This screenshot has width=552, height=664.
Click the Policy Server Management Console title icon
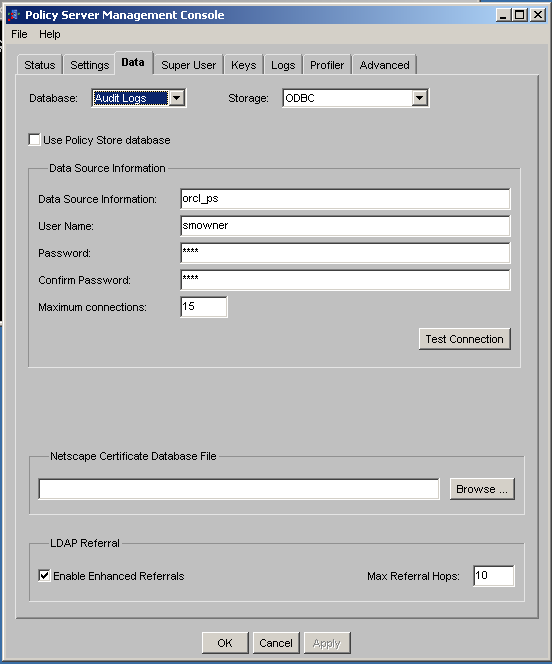click(14, 15)
